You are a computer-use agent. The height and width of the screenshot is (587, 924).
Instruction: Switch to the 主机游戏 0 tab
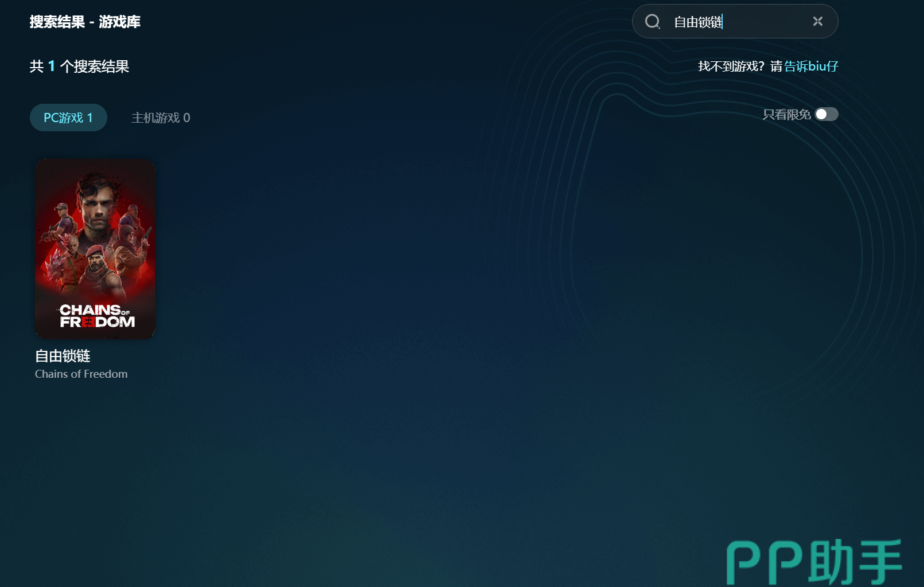[161, 118]
